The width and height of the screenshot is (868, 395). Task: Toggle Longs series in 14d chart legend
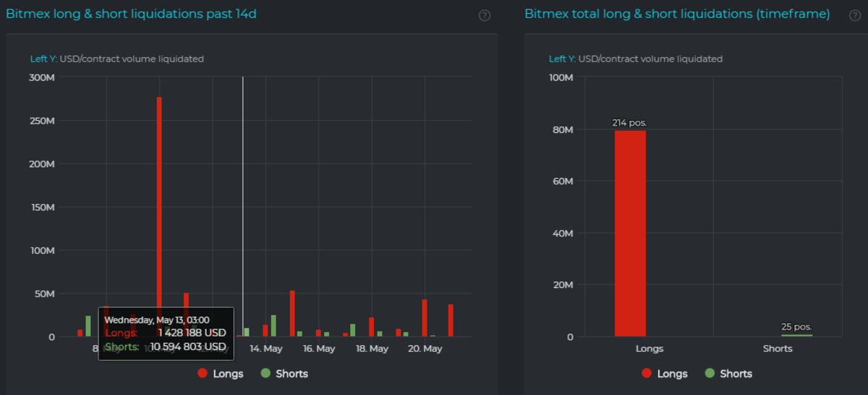221,374
